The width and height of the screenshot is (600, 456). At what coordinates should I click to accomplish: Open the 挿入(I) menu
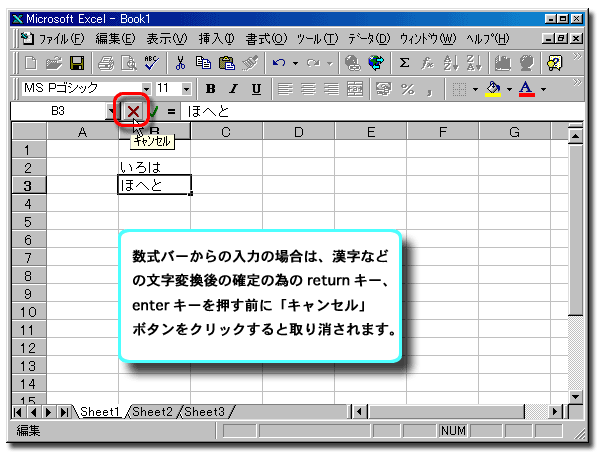[x=217, y=39]
